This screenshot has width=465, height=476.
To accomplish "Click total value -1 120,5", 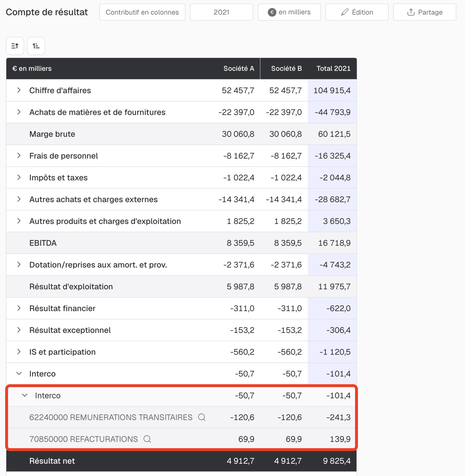I will point(335,352).
